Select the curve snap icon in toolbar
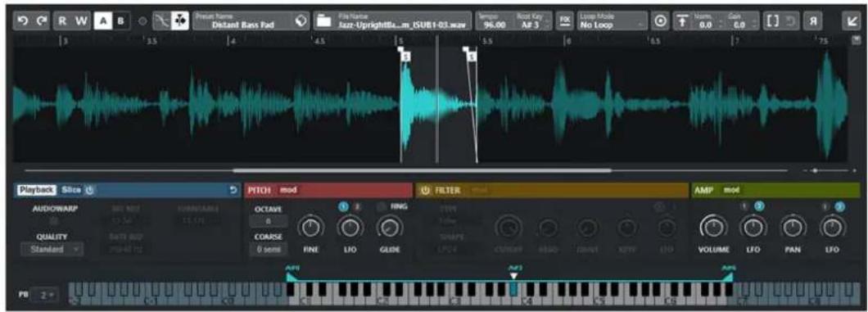The height and width of the screenshot is (312, 868). pyautogui.click(x=161, y=21)
